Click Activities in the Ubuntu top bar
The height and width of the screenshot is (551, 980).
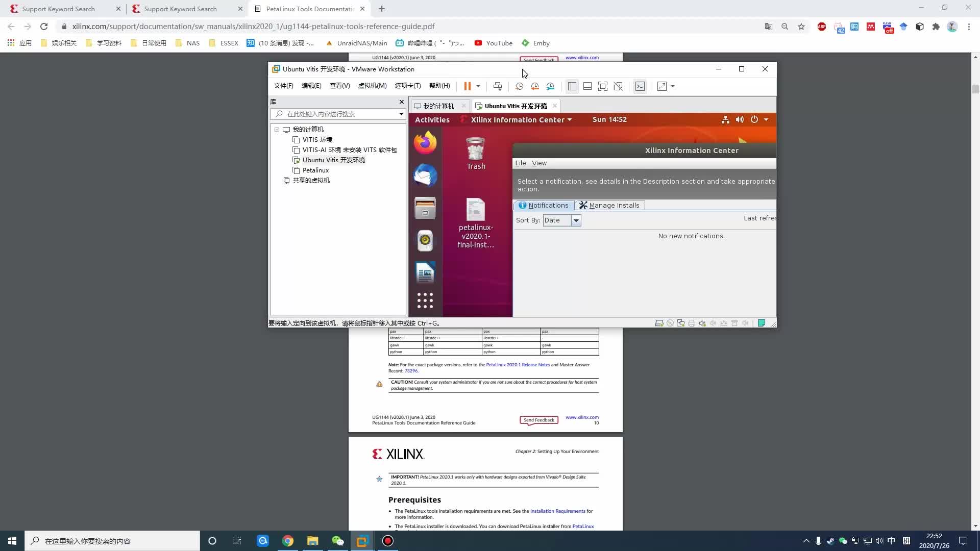[x=432, y=120]
